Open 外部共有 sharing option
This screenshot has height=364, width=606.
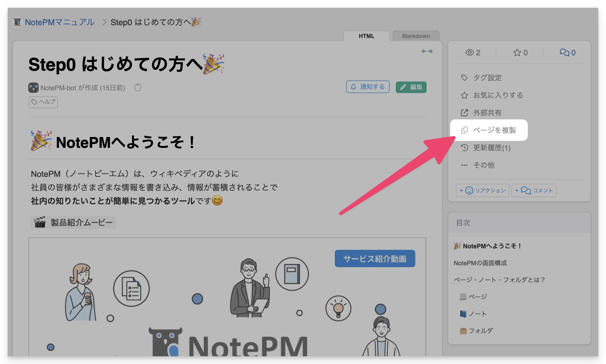point(481,113)
